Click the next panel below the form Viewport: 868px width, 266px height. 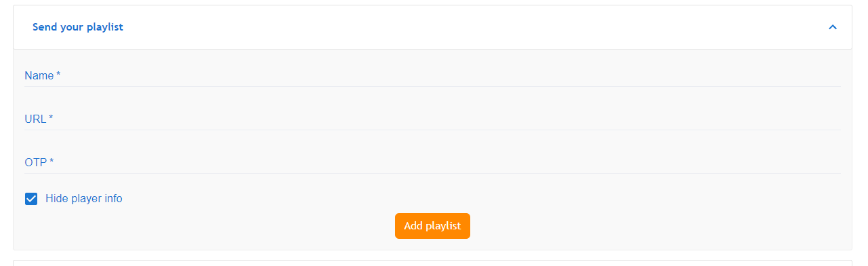pyautogui.click(x=432, y=263)
